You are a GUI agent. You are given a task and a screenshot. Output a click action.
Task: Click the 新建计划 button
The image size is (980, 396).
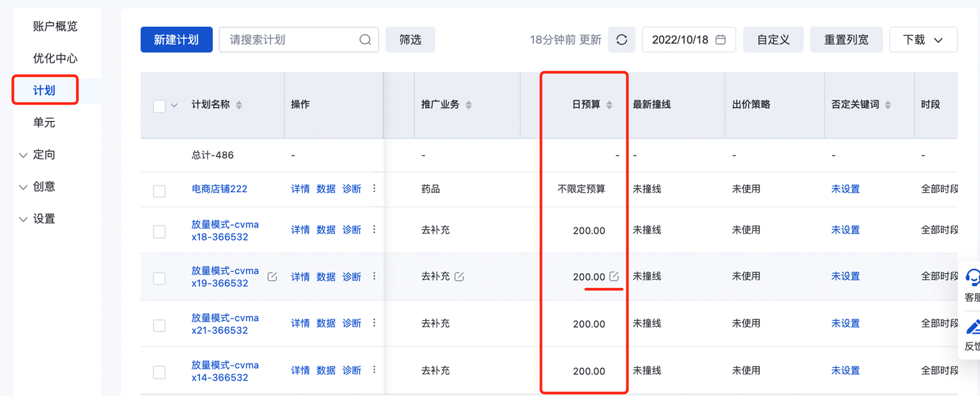176,40
